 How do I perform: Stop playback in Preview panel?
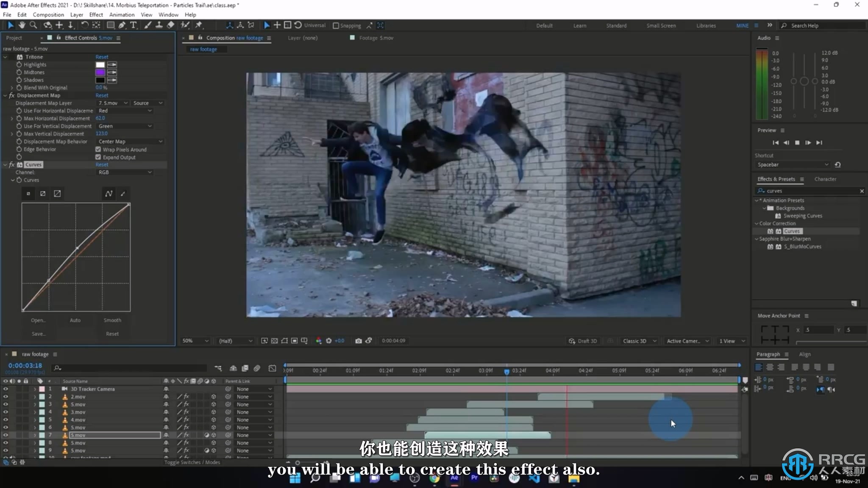[797, 143]
